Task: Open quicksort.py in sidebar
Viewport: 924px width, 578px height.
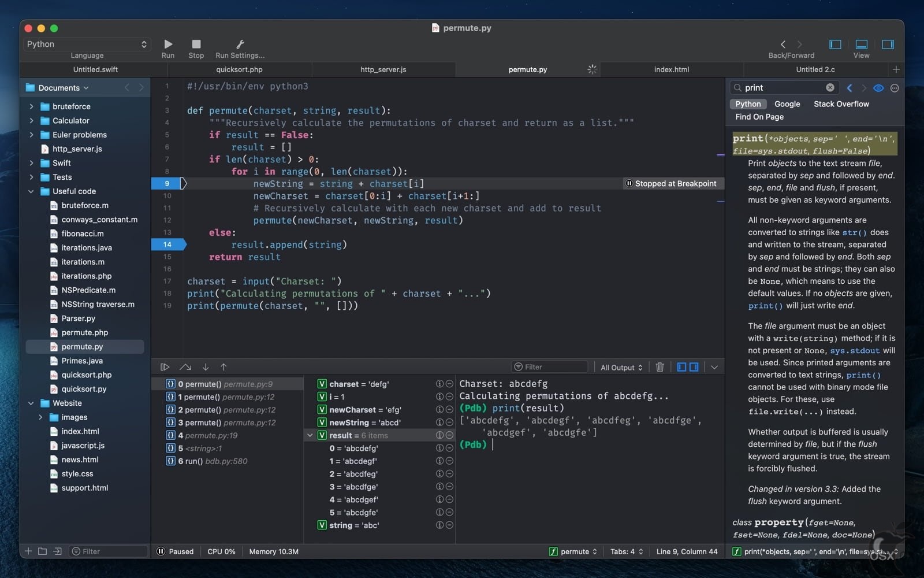Action: point(84,389)
